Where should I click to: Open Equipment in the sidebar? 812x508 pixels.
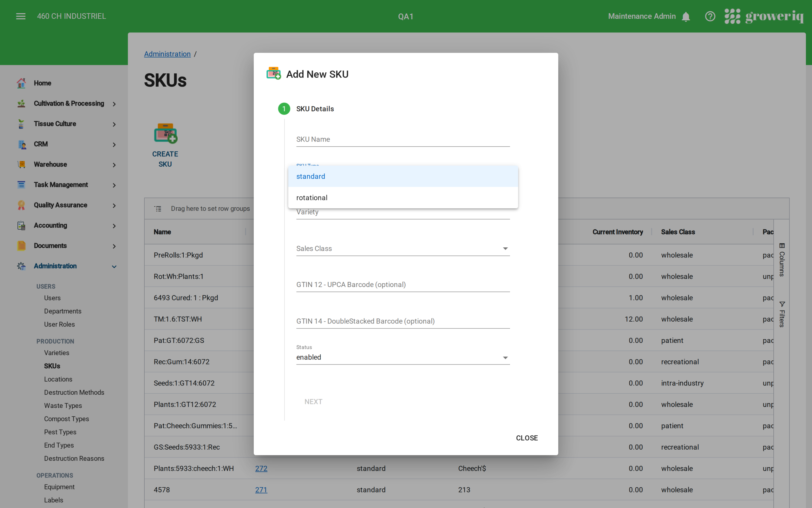59,487
